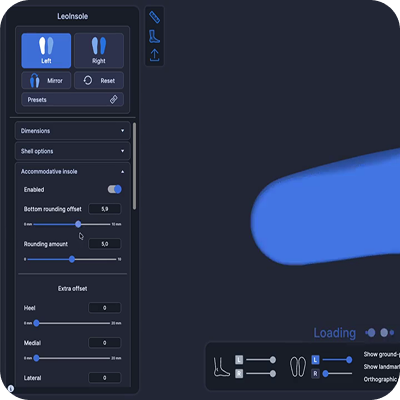
Task: Click the Heel offset slider handle
Action: [36, 323]
